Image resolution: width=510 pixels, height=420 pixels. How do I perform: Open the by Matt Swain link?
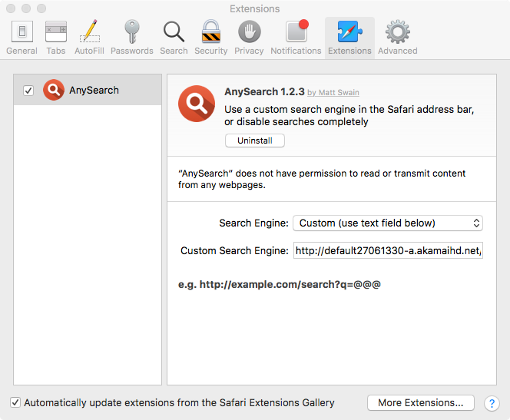coord(333,93)
